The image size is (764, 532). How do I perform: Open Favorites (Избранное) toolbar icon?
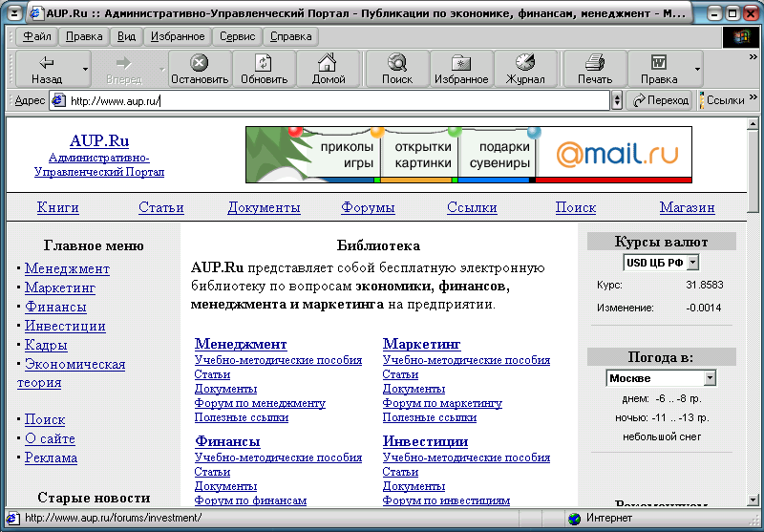462,69
